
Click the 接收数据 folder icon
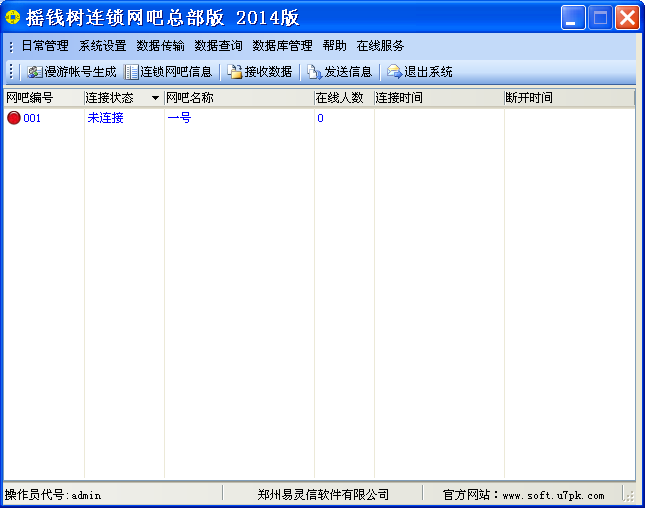[x=235, y=72]
